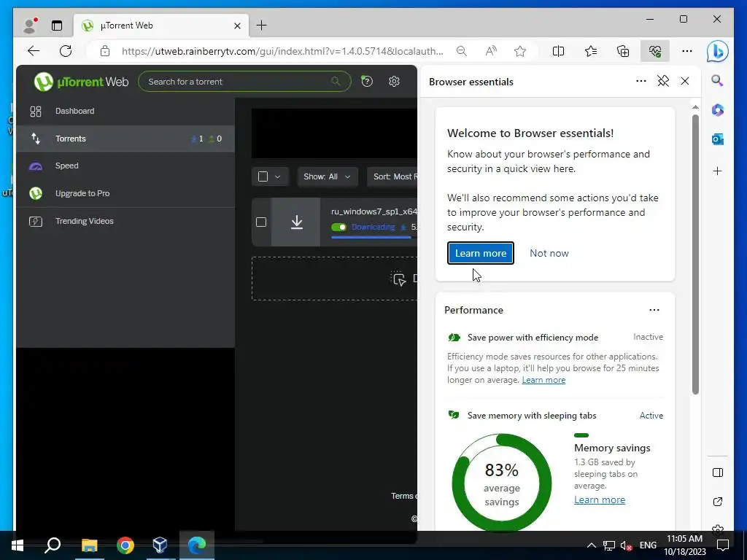Click Learn more button in welcome card

(x=481, y=253)
